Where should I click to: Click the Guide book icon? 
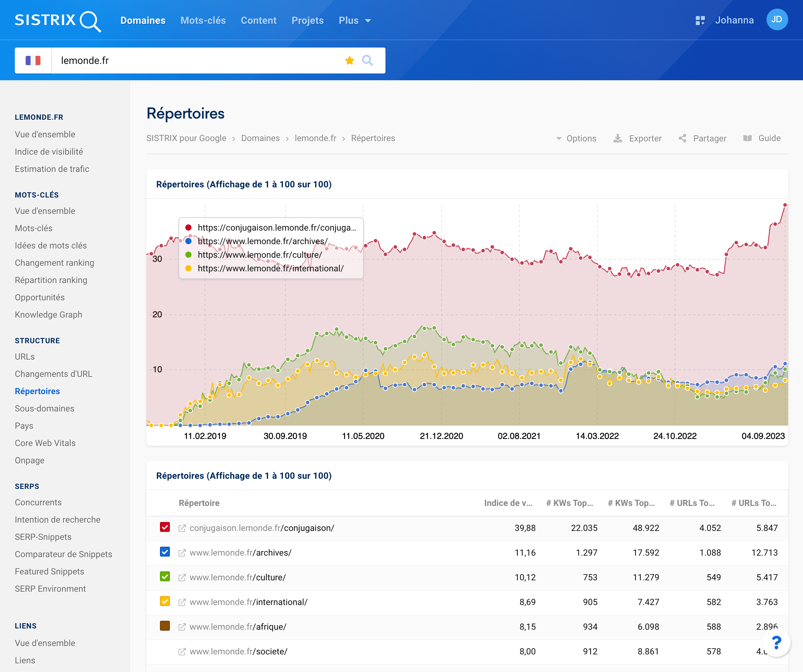point(747,138)
